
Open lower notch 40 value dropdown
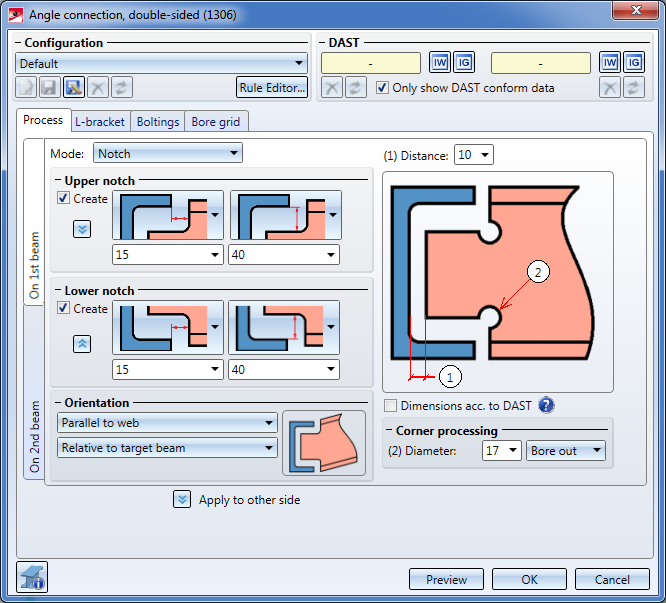[284, 369]
